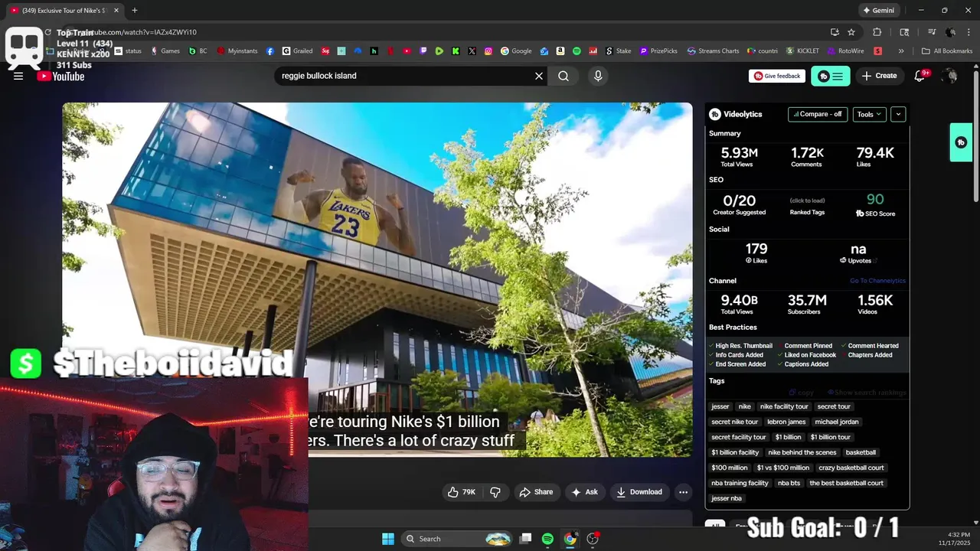Open the RotoWire bookmark
Screen dimensions: 980x551
(846, 51)
